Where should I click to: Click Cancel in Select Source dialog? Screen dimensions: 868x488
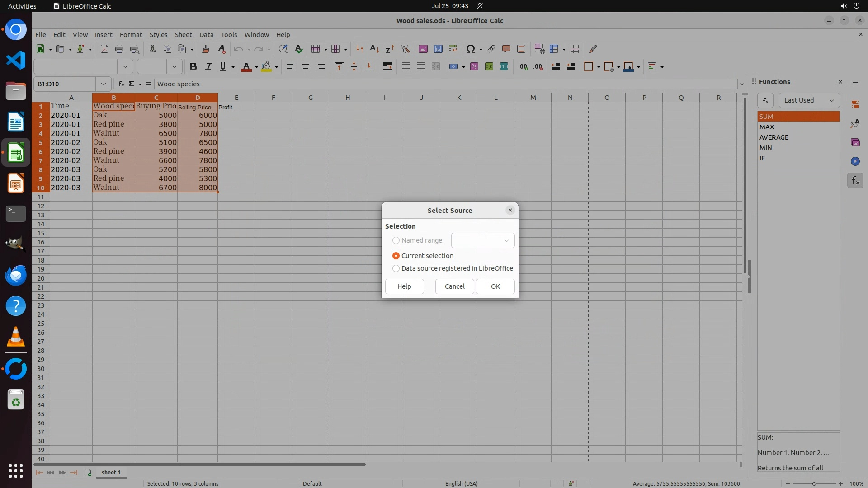pos(454,286)
